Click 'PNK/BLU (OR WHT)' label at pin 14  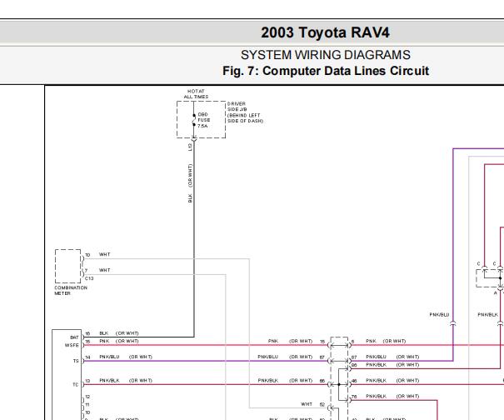(x=126, y=357)
